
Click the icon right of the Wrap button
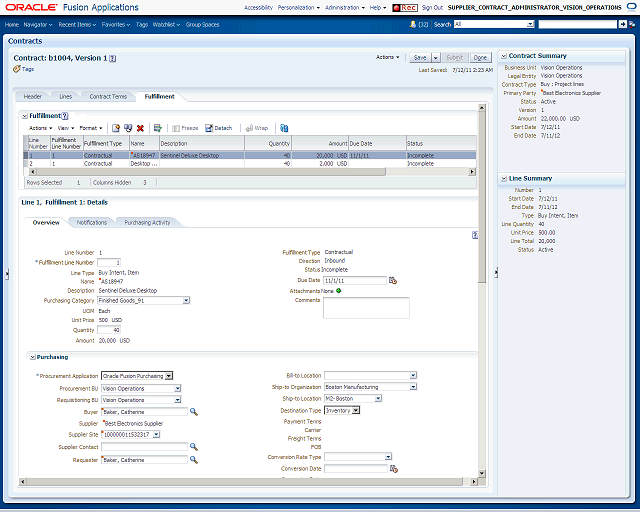click(284, 128)
